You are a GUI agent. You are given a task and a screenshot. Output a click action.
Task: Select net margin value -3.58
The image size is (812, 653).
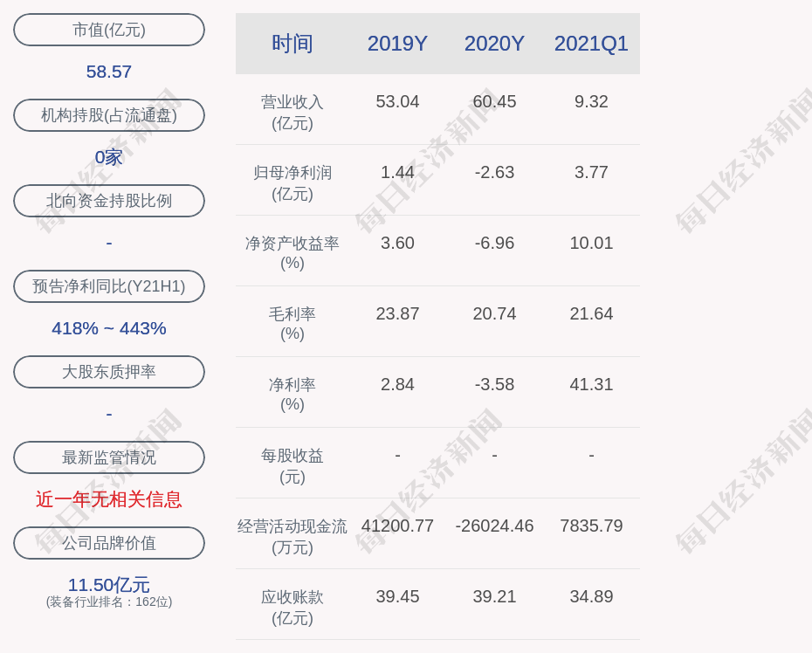pos(494,384)
